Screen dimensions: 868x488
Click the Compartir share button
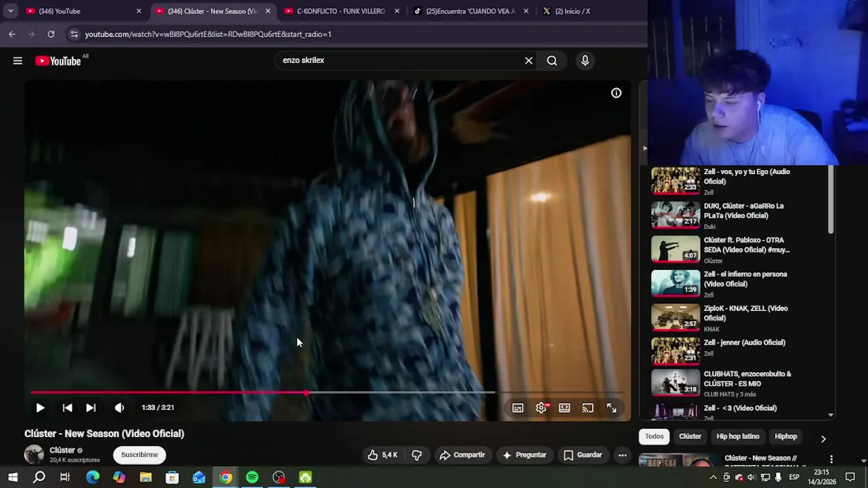tap(462, 455)
